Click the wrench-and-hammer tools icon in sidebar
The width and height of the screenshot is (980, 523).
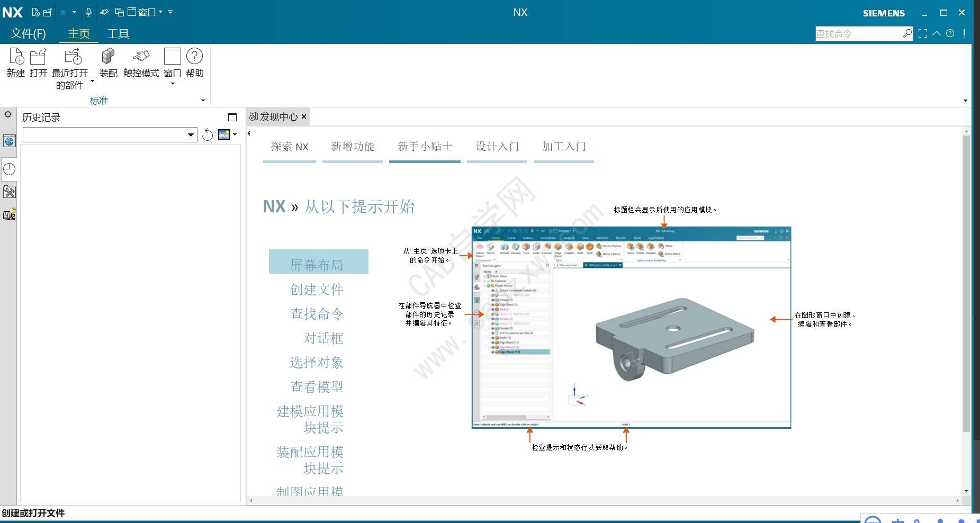pos(8,192)
